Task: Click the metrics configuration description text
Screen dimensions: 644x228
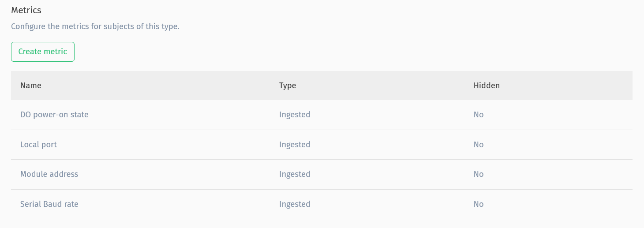Action: point(95,26)
